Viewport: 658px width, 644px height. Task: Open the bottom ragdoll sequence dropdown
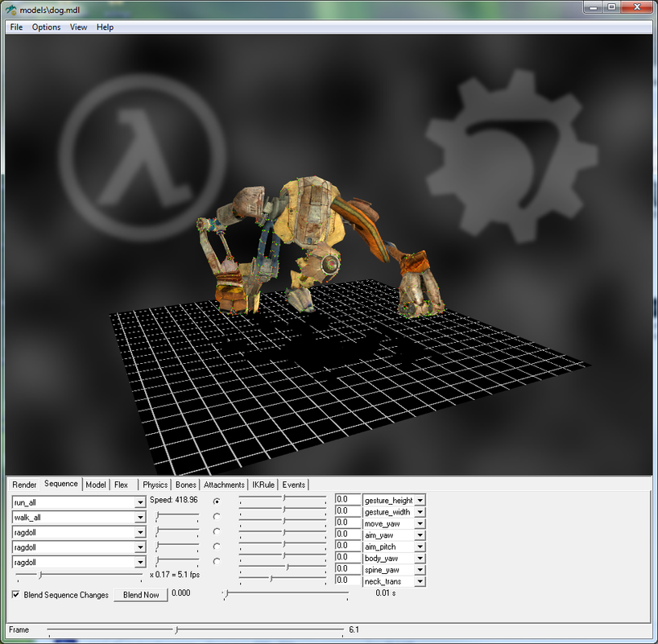140,563
